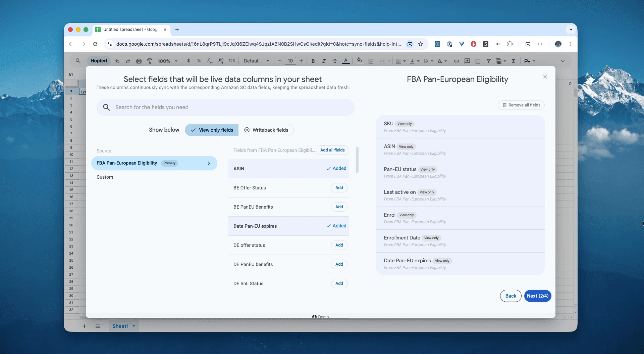The width and height of the screenshot is (644, 354).
Task: Add all fields from FBA Pan-European
Action: tap(332, 150)
